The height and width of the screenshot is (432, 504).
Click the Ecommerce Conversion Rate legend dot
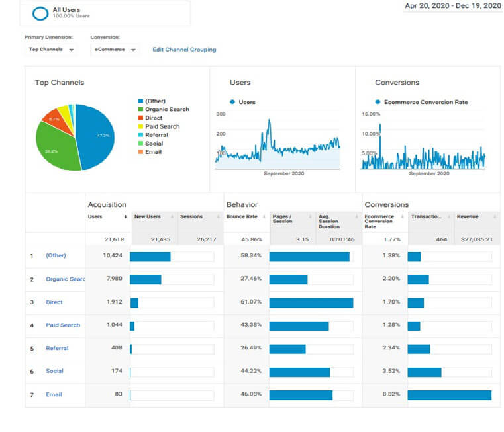378,102
